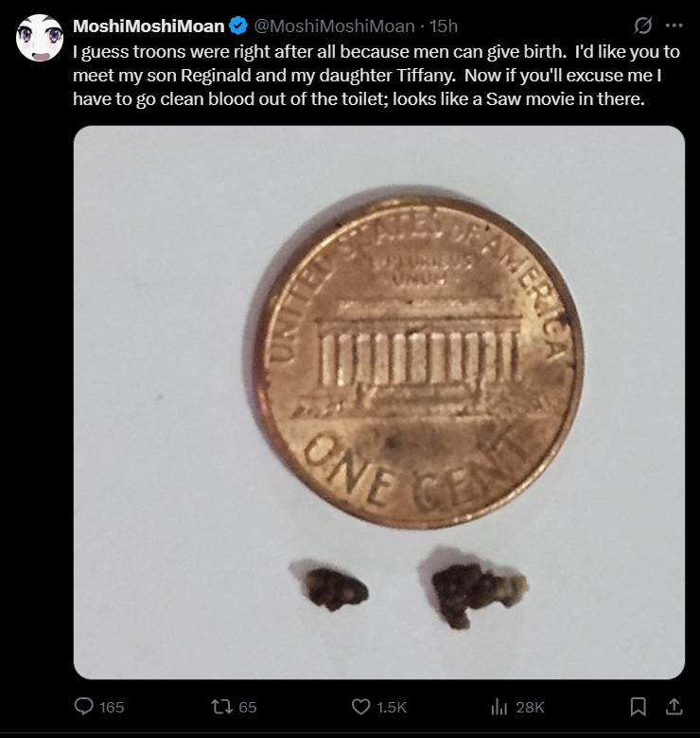This screenshot has height=738, width=700.
Task: Click the 65 reposts count
Action: coord(248,707)
